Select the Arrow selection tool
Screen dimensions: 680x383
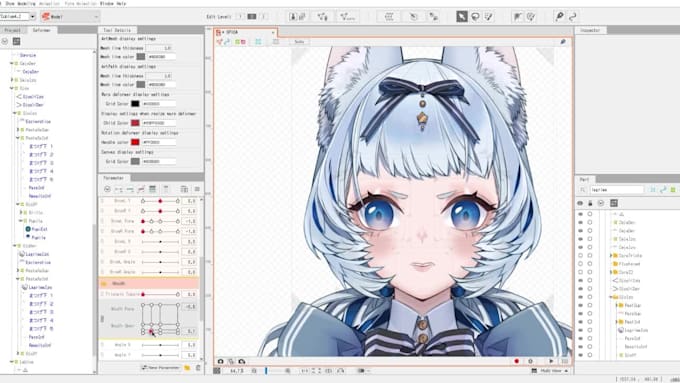point(462,16)
